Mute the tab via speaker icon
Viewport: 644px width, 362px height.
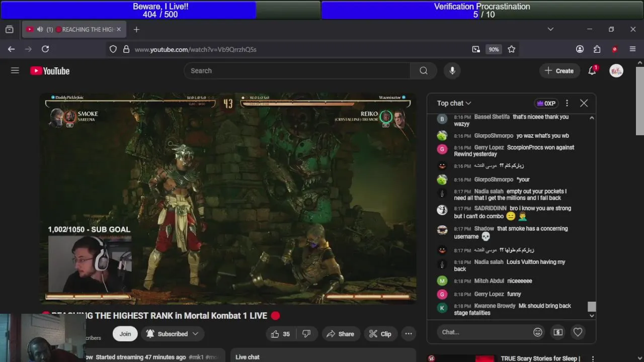coord(40,30)
